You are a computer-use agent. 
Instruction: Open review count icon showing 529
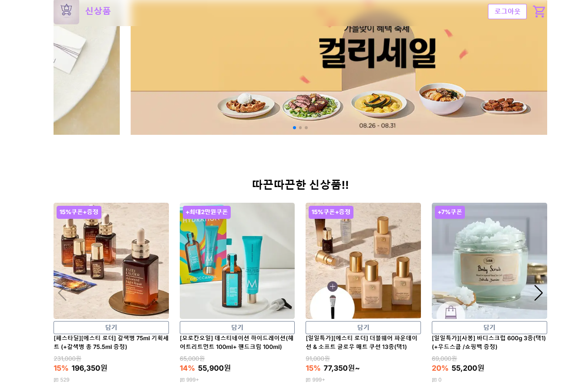(56, 380)
